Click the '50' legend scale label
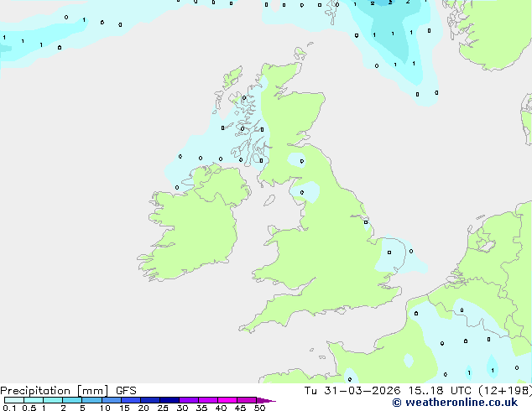Image resolution: width=532 pixels, height=411 pixels. (x=259, y=408)
